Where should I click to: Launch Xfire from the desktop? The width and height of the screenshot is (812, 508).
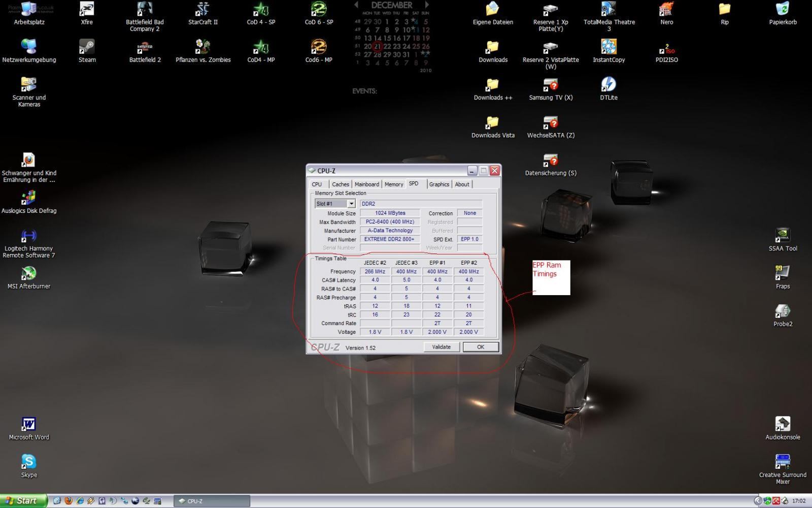pos(87,14)
